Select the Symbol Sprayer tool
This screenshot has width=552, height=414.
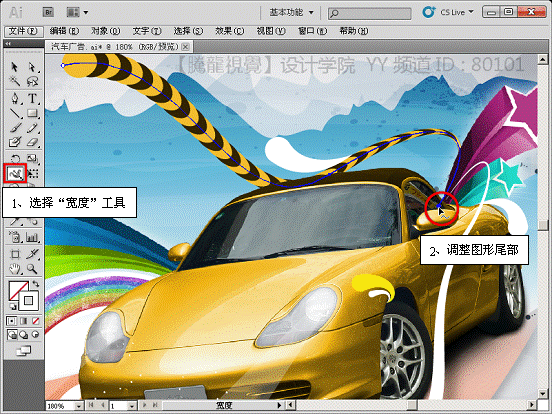14,237
